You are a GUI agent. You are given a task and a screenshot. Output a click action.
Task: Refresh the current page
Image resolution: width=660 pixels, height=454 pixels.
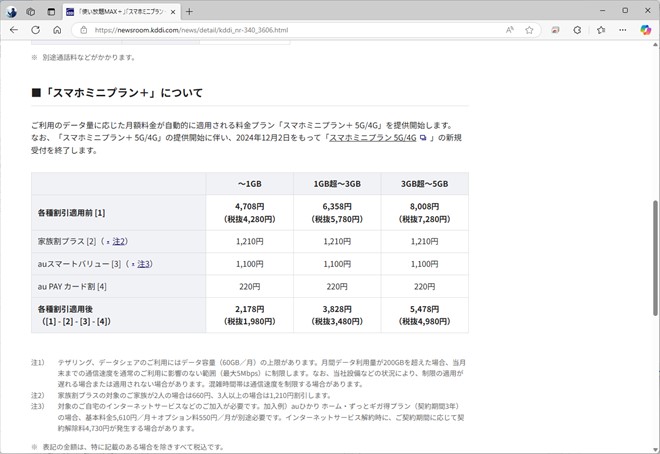[36, 30]
